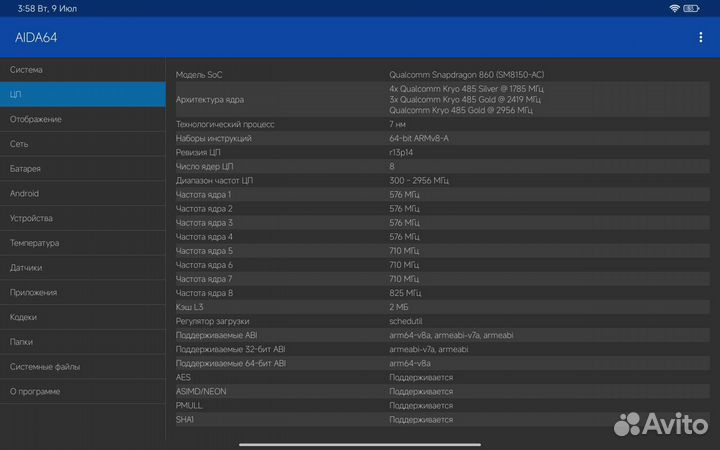720x450 pixels.
Task: Tap the AIDA64 app title
Action: pyautogui.click(x=37, y=37)
